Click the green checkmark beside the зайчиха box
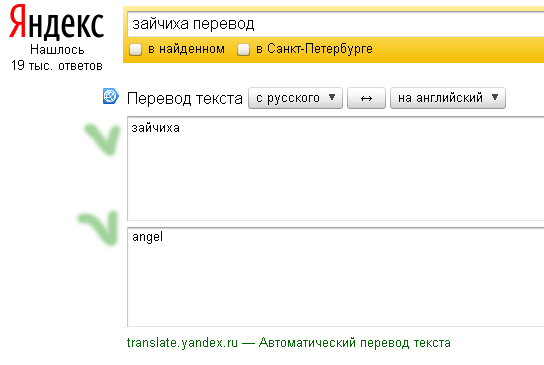This screenshot has height=365, width=544. [102, 139]
